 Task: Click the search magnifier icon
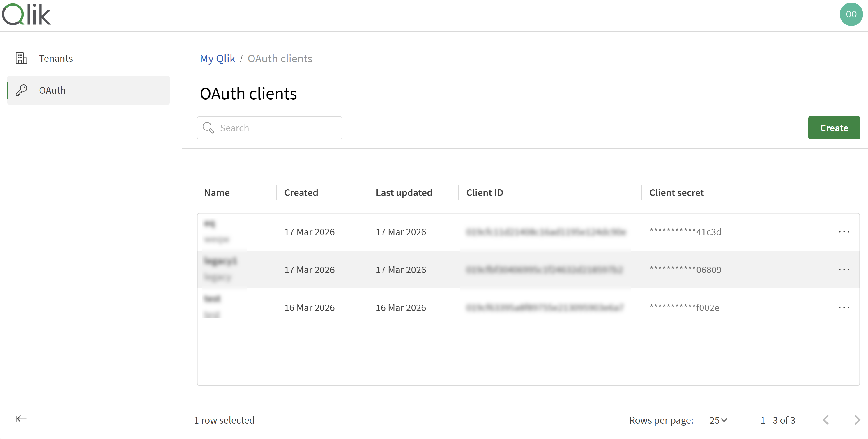click(x=208, y=128)
